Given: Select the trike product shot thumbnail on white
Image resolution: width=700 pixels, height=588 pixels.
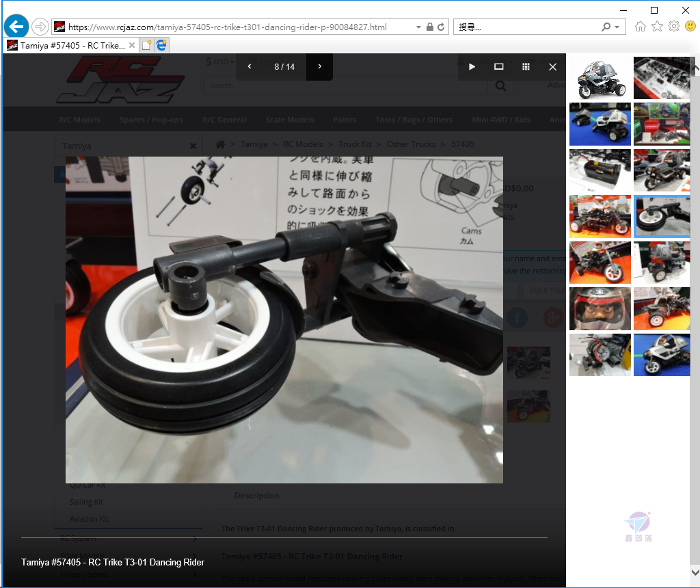Looking at the screenshot, I should point(600,78).
